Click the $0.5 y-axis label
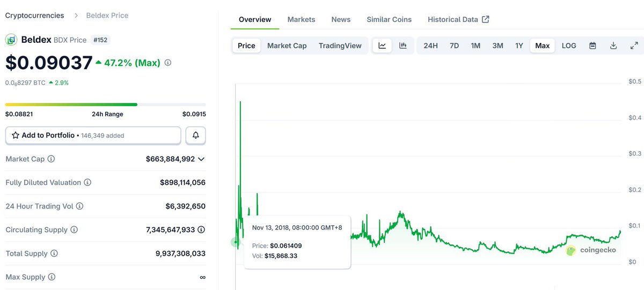The width and height of the screenshot is (644, 290). 635,81
